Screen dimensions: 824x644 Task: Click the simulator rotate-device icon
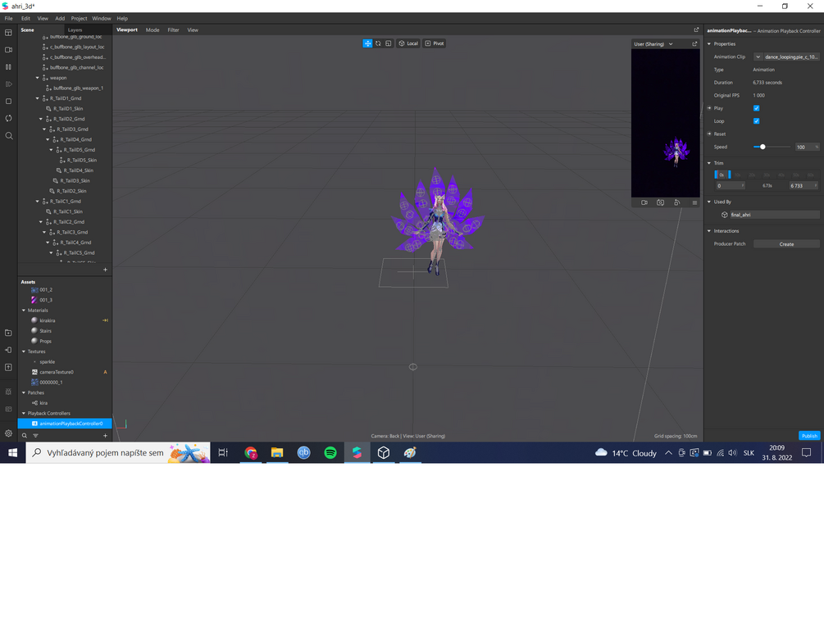point(677,202)
